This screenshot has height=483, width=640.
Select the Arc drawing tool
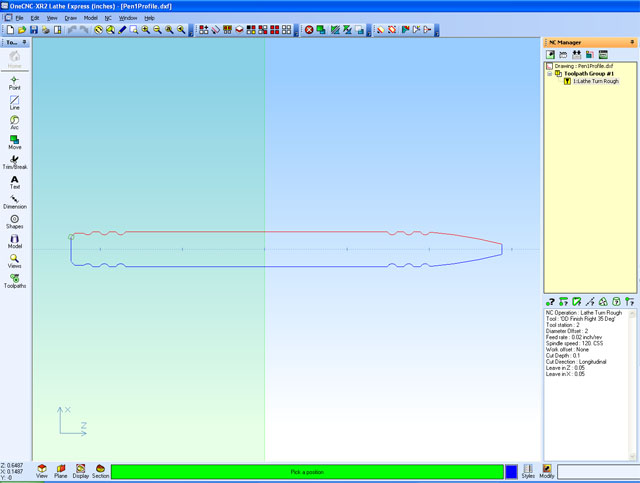[x=14, y=122]
